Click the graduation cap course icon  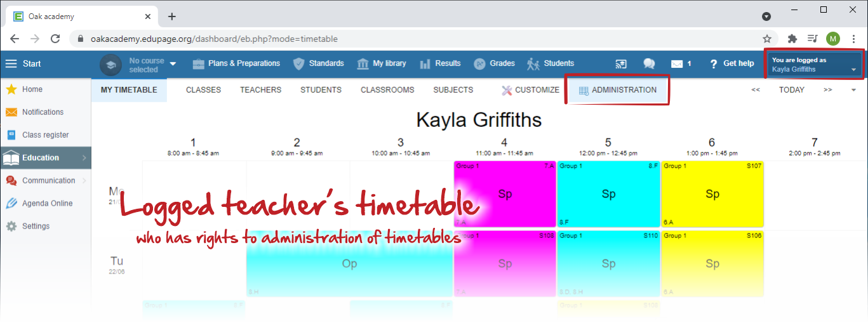110,65
